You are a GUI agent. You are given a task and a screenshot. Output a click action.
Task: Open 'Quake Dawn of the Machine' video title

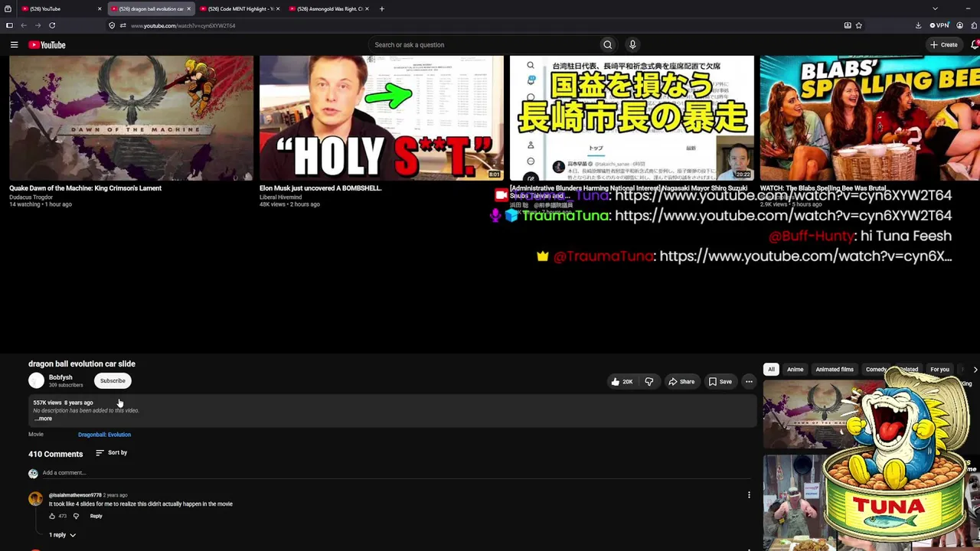[85, 188]
